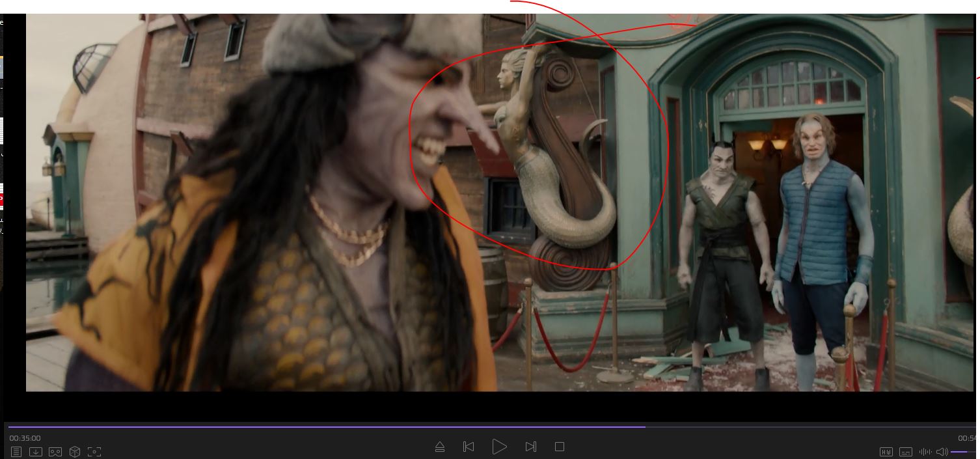
Task: Skip to next track
Action: pyautogui.click(x=530, y=447)
